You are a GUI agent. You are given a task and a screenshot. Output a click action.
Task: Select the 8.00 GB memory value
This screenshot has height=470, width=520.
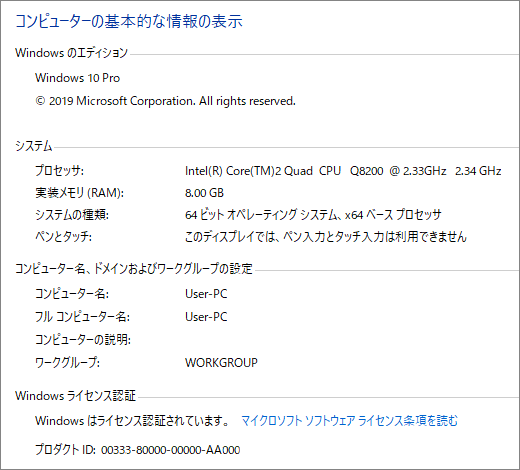pyautogui.click(x=204, y=193)
